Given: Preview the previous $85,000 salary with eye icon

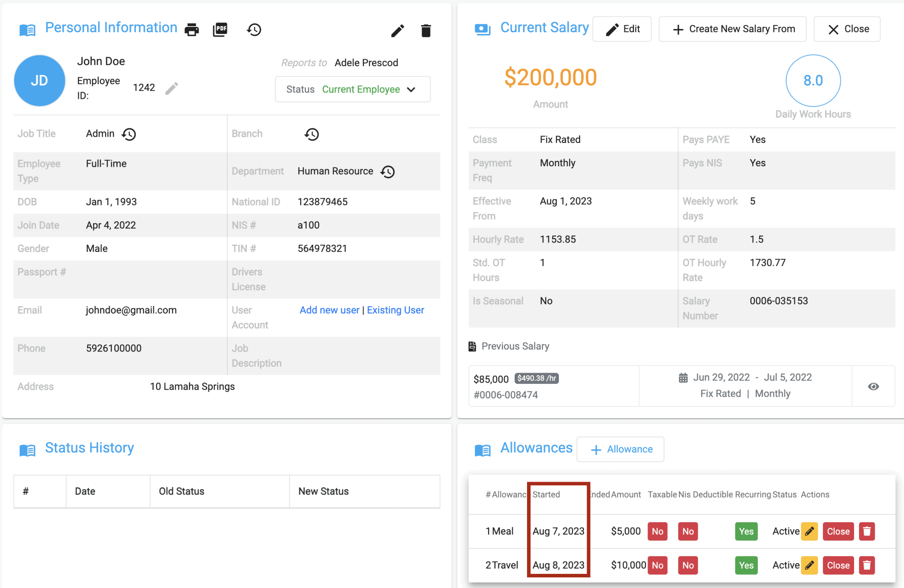Looking at the screenshot, I should (x=874, y=386).
